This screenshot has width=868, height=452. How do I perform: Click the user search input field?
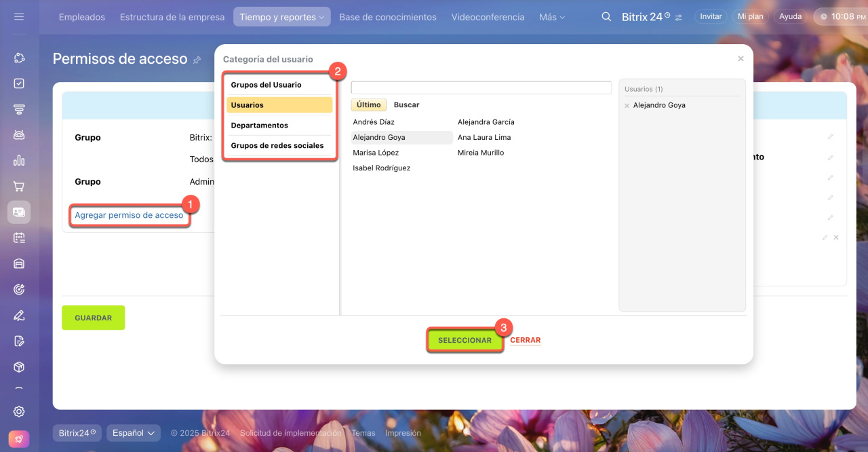pyautogui.click(x=481, y=88)
